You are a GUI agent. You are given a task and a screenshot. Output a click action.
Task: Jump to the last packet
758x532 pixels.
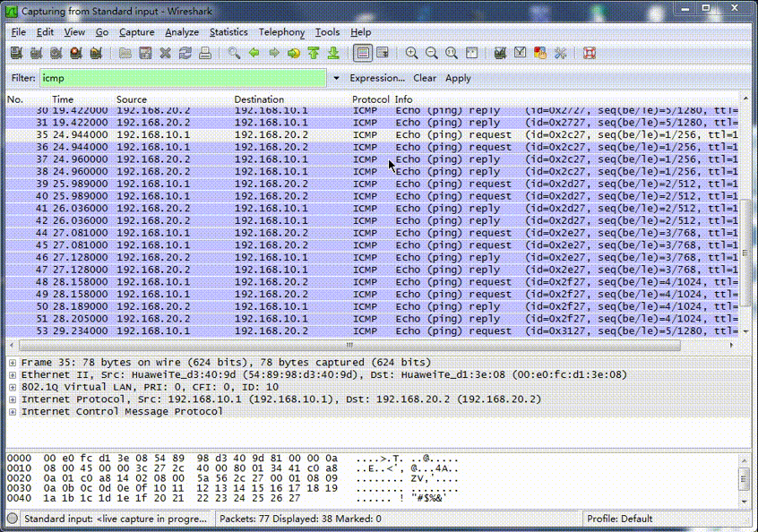click(333, 53)
